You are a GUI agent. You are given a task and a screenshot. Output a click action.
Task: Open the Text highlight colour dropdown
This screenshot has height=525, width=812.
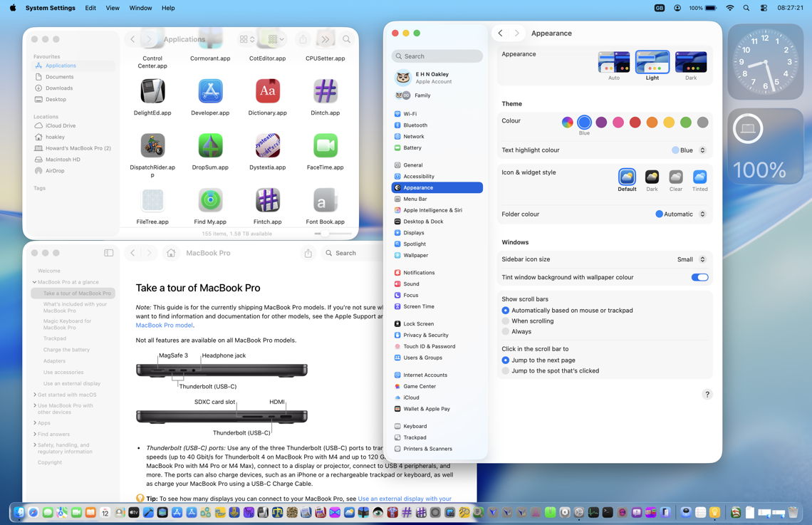tap(687, 150)
